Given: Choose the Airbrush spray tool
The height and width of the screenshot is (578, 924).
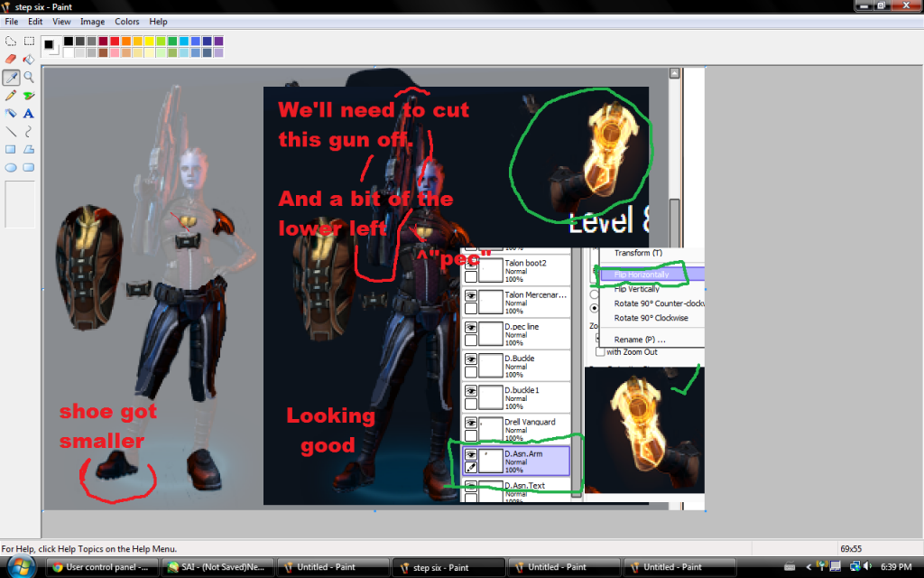Looking at the screenshot, I should [11, 114].
